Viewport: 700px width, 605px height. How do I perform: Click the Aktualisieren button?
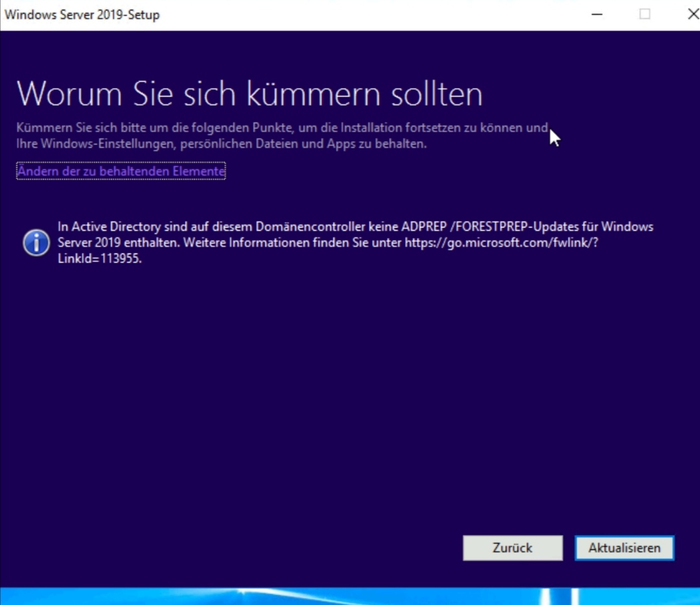624,548
